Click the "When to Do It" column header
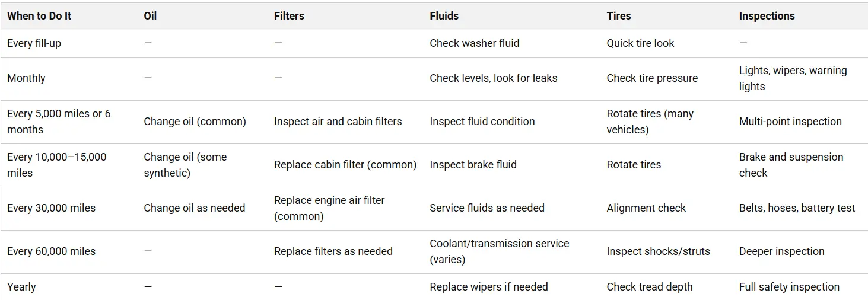The image size is (868, 300). coord(39,16)
